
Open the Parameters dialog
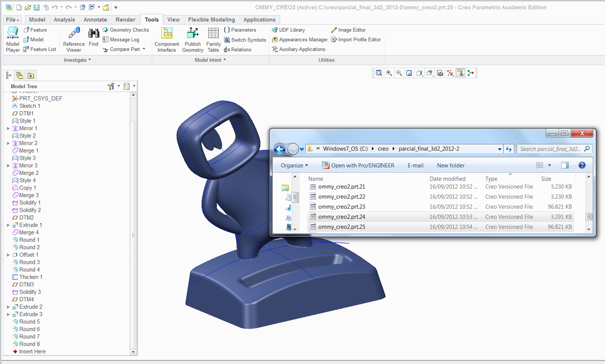(x=240, y=30)
